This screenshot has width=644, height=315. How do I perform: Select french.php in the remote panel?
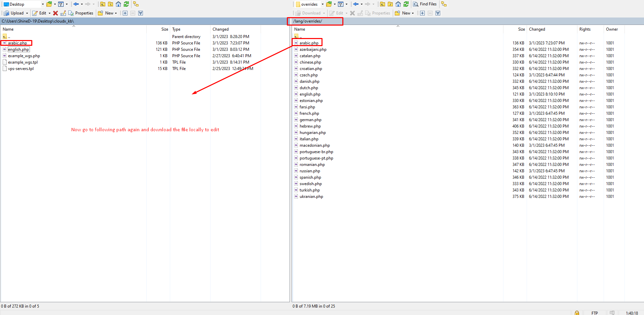click(x=309, y=113)
